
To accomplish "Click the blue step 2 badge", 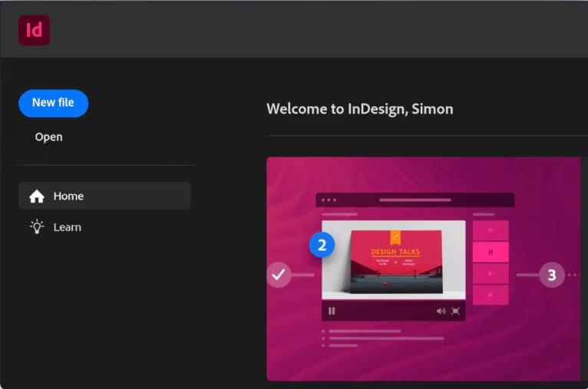I will [322, 246].
